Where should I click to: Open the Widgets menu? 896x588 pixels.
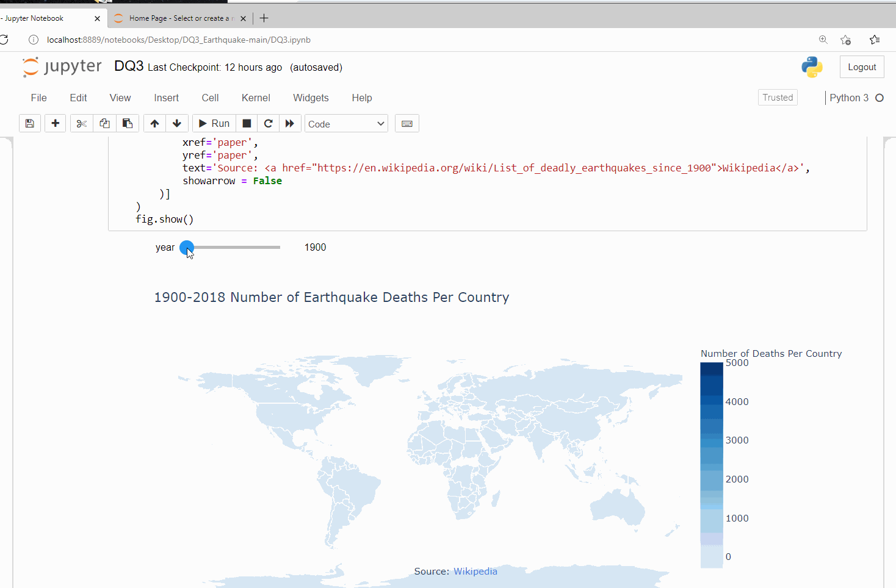coord(311,98)
